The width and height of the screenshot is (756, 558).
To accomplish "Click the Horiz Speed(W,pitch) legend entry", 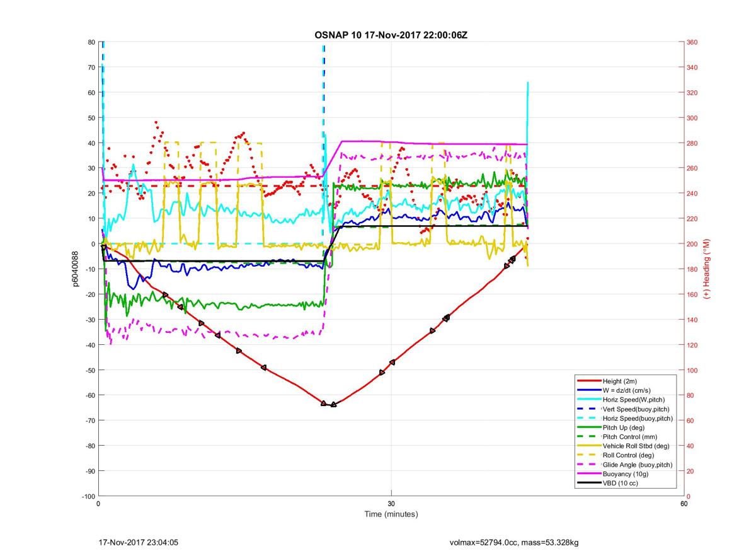I will pos(634,399).
